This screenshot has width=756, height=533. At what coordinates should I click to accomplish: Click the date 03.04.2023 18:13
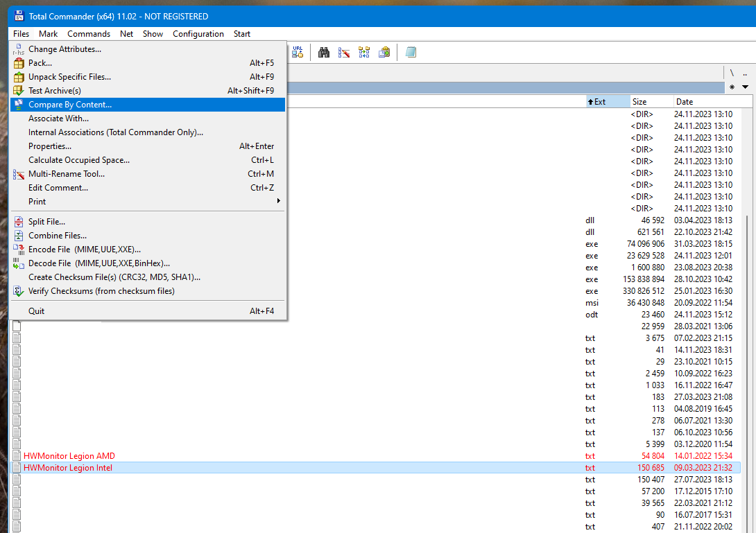(703, 220)
